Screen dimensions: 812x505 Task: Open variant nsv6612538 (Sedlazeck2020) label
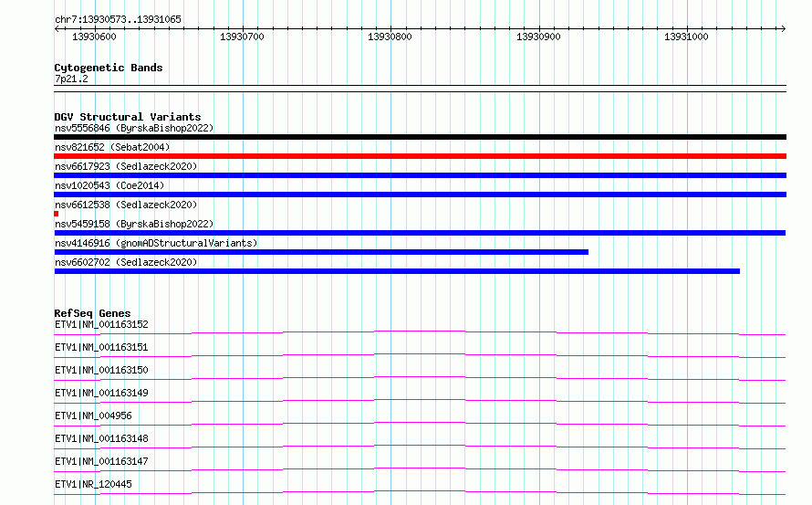[x=126, y=205]
